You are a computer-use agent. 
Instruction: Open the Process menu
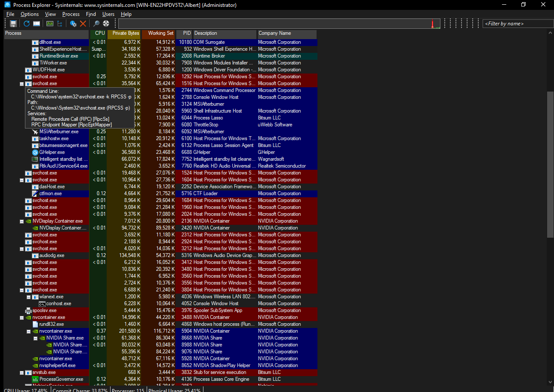(x=71, y=14)
